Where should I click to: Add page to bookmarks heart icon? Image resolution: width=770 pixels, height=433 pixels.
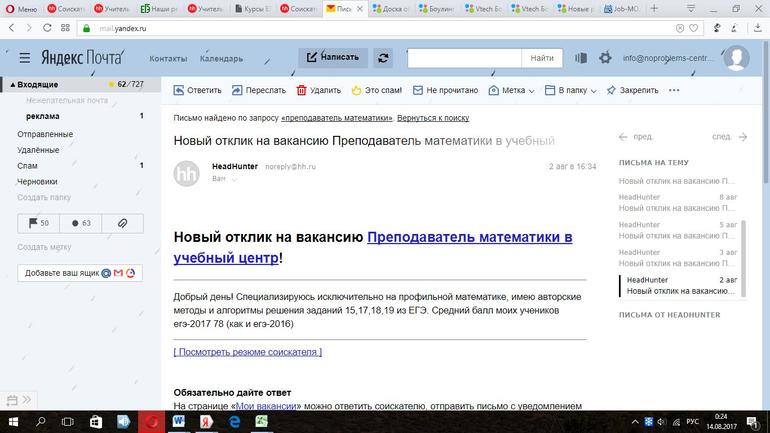point(693,28)
